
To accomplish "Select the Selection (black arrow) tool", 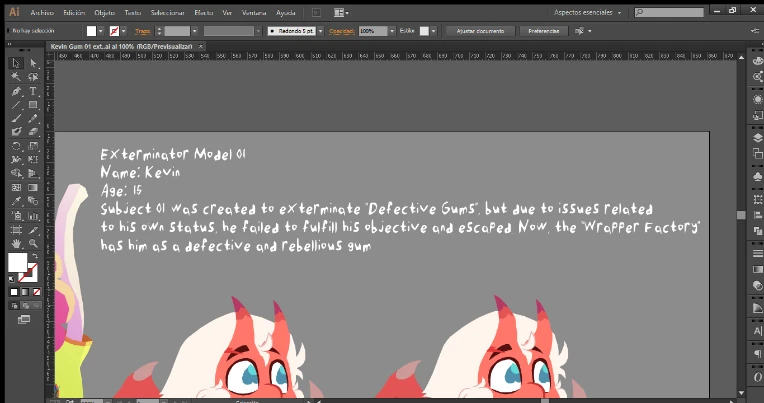I will point(16,63).
